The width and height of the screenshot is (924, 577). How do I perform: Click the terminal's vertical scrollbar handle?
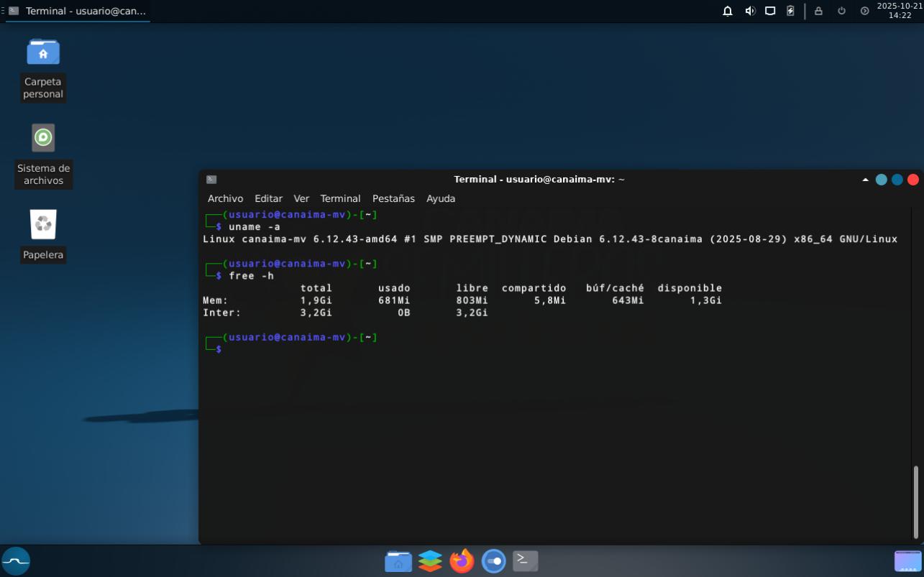click(916, 501)
